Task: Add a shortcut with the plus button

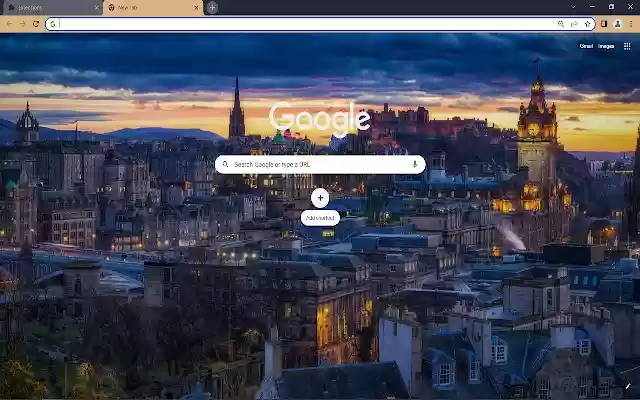Action: pos(320,198)
